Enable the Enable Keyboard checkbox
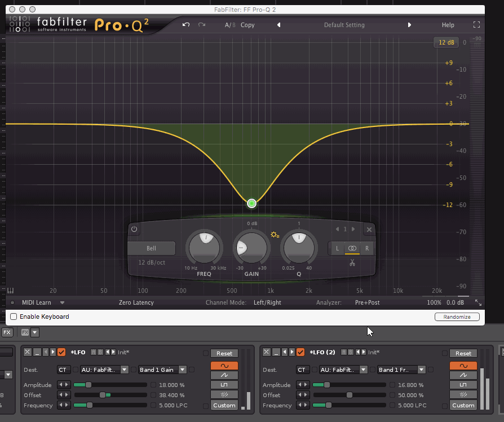 pos(13,316)
